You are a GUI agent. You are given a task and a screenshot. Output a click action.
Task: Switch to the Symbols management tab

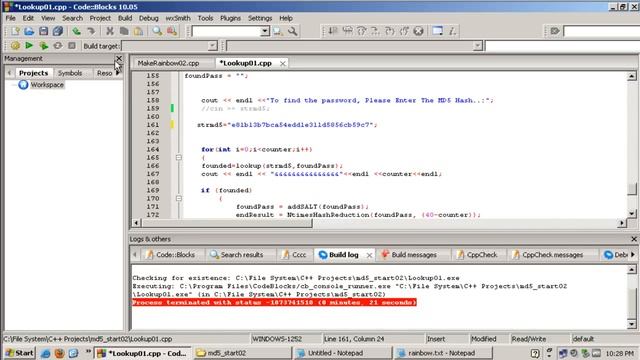70,73
